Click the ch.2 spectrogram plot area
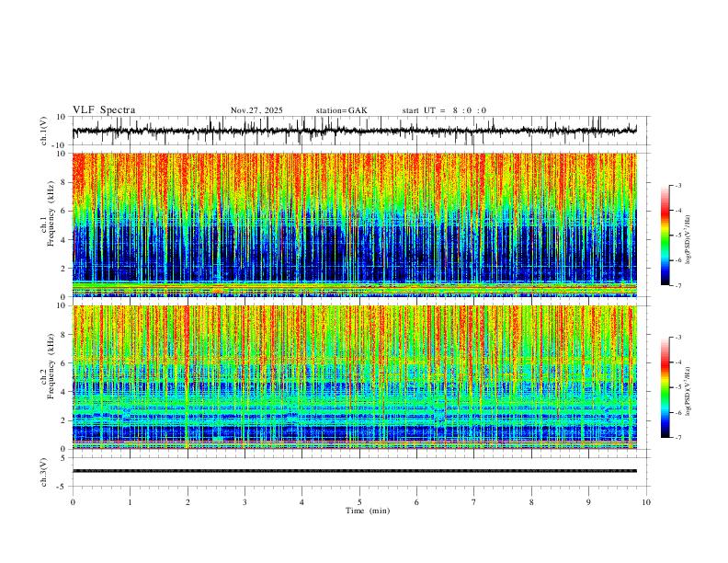Viewport: 728px width, 563px height. click(355, 377)
